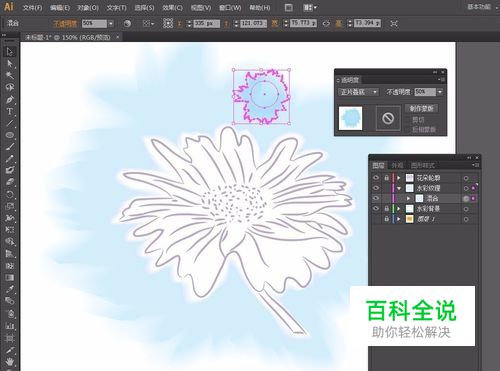Expand the bottom locked layer
Image resolution: width=500 pixels, height=371 pixels.
click(x=399, y=219)
